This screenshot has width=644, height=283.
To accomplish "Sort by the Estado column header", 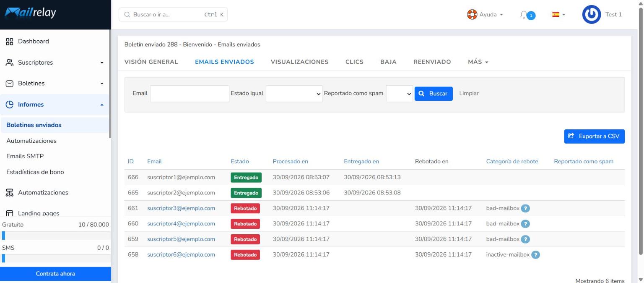I will point(240,161).
